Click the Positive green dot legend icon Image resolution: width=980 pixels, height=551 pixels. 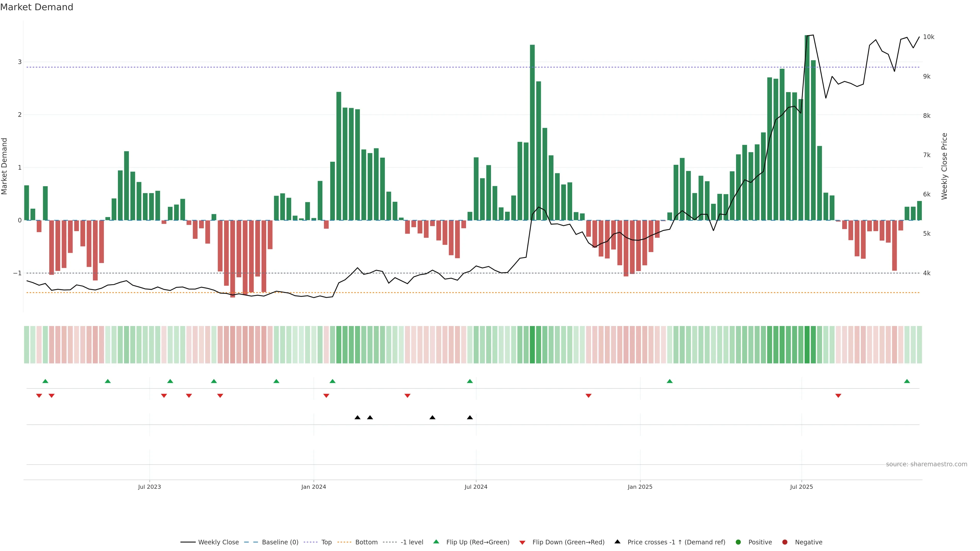[x=738, y=542]
